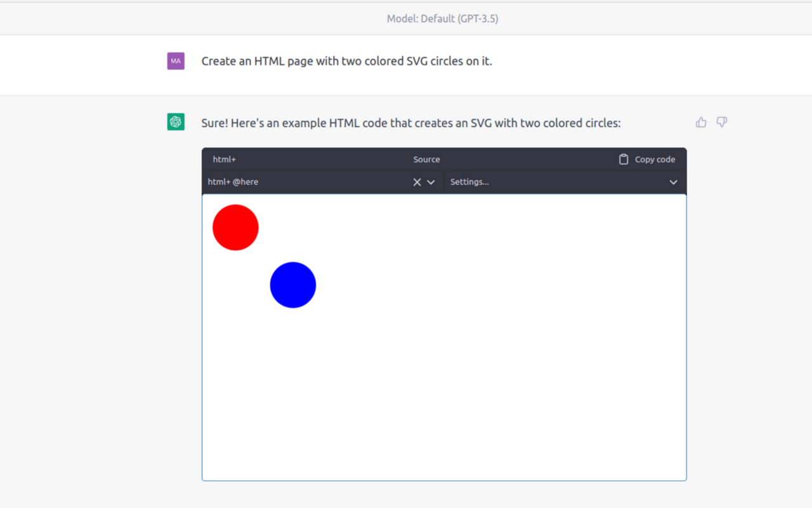Expand the html+ @here dropdown arrow
The width and height of the screenshot is (812, 508).
click(431, 182)
